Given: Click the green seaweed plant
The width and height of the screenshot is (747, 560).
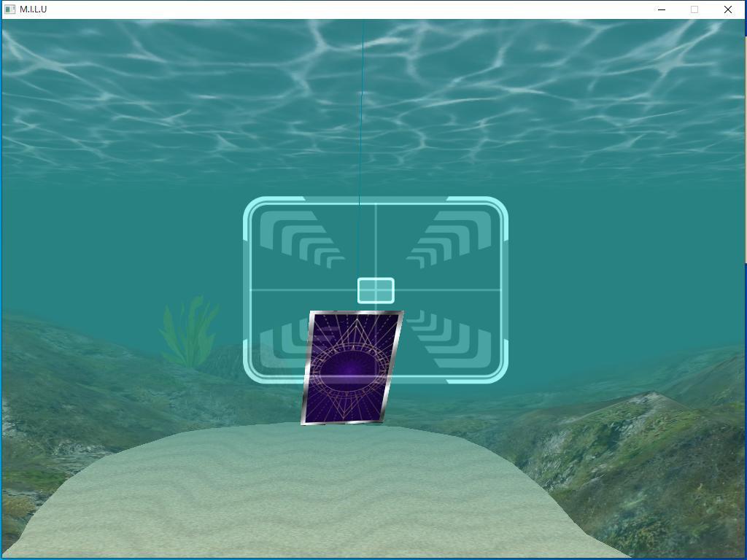Looking at the screenshot, I should (189, 332).
